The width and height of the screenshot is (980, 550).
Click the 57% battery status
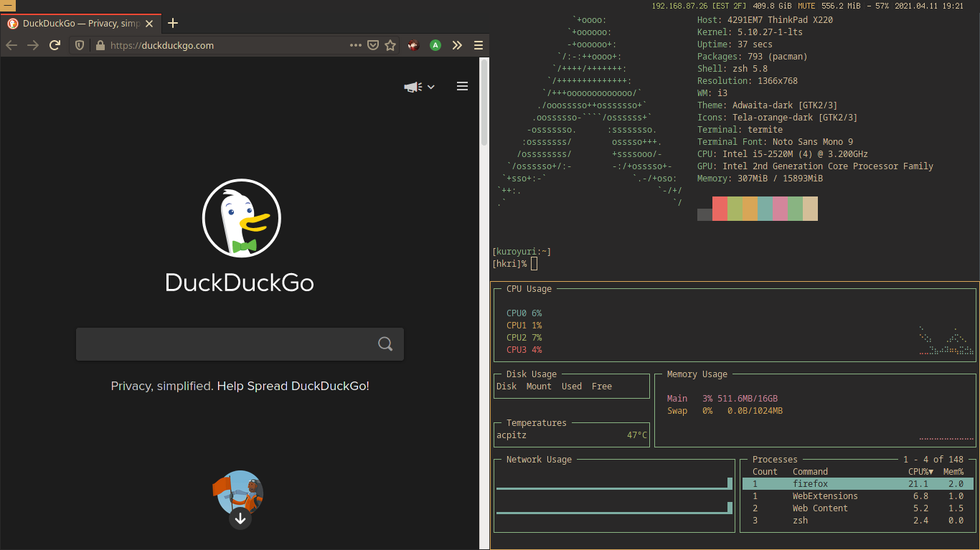(x=882, y=5)
